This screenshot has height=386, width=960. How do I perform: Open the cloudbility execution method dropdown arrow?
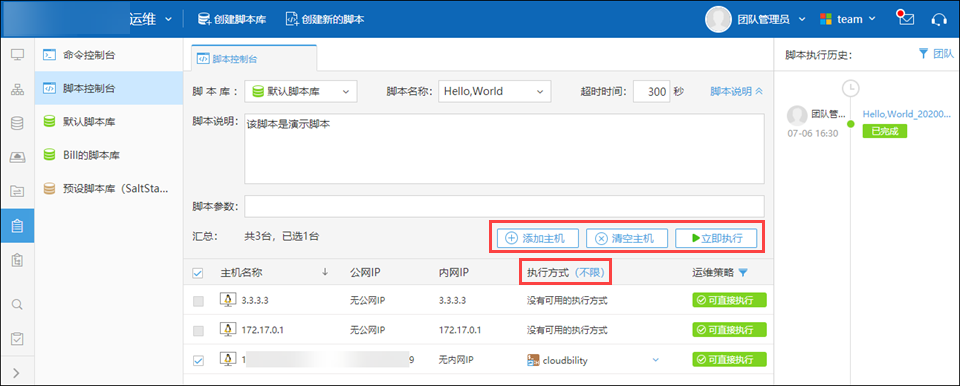[656, 360]
